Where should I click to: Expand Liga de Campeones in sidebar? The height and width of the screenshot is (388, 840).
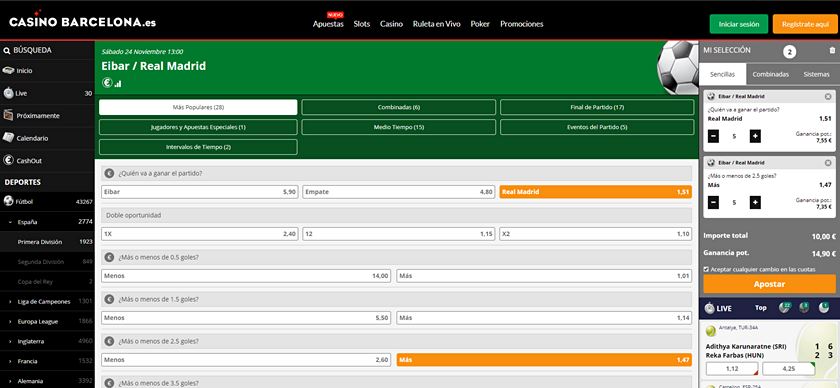10,302
